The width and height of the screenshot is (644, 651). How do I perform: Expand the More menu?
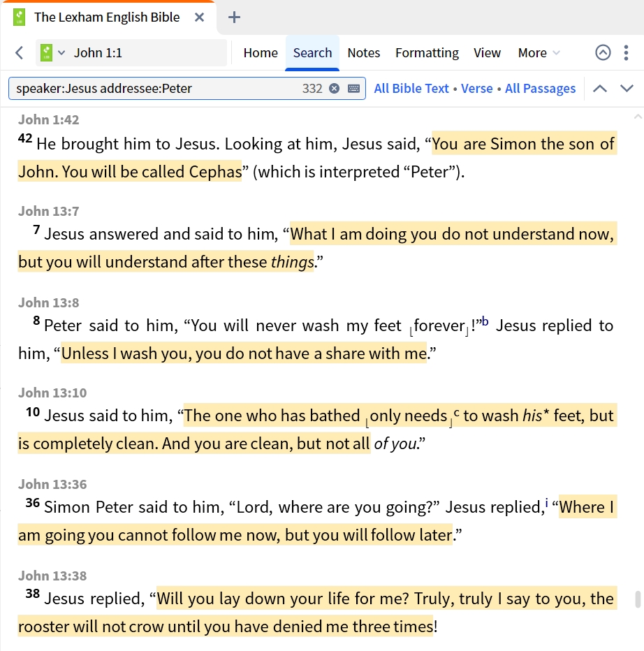coord(539,52)
